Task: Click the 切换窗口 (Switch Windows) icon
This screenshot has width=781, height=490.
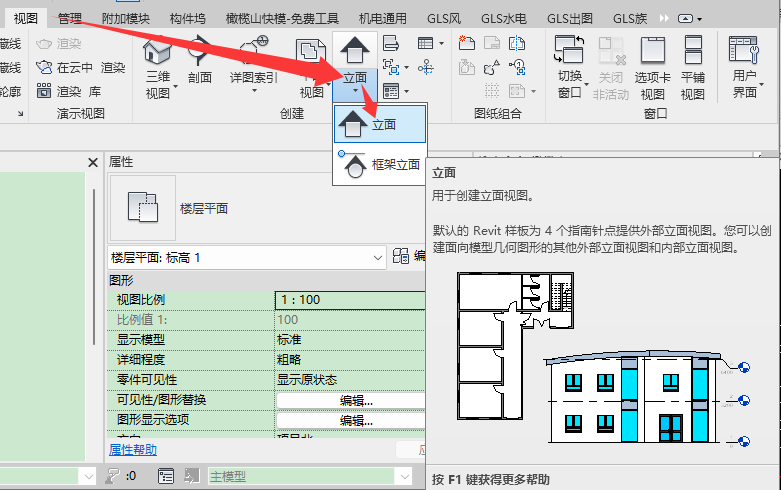Action: pos(569,50)
